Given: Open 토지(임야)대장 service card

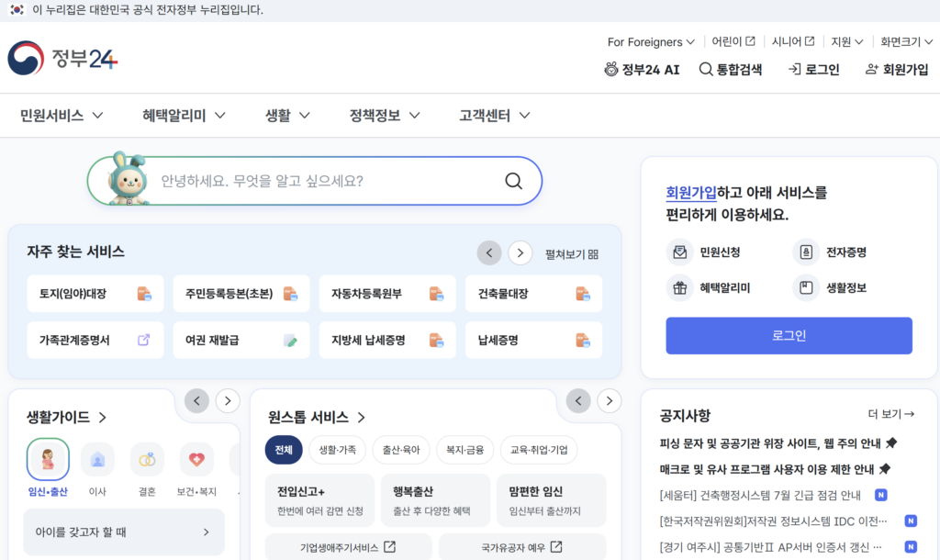Looking at the screenshot, I should coord(95,294).
